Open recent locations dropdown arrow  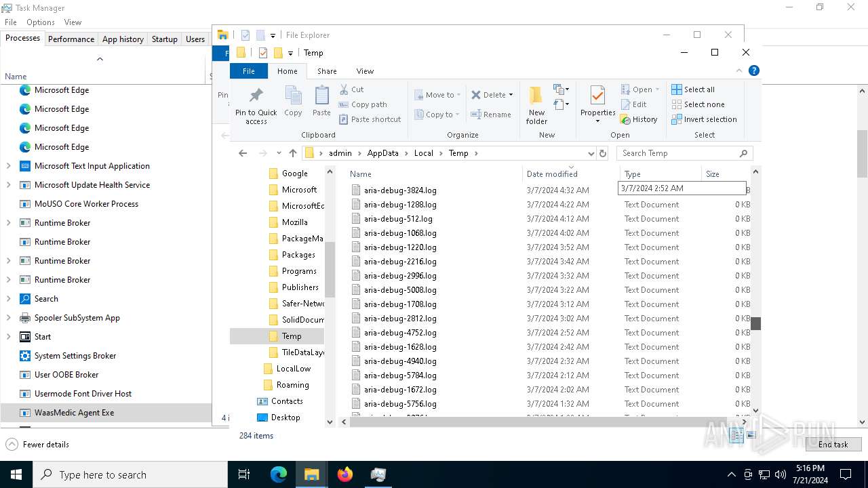click(278, 153)
